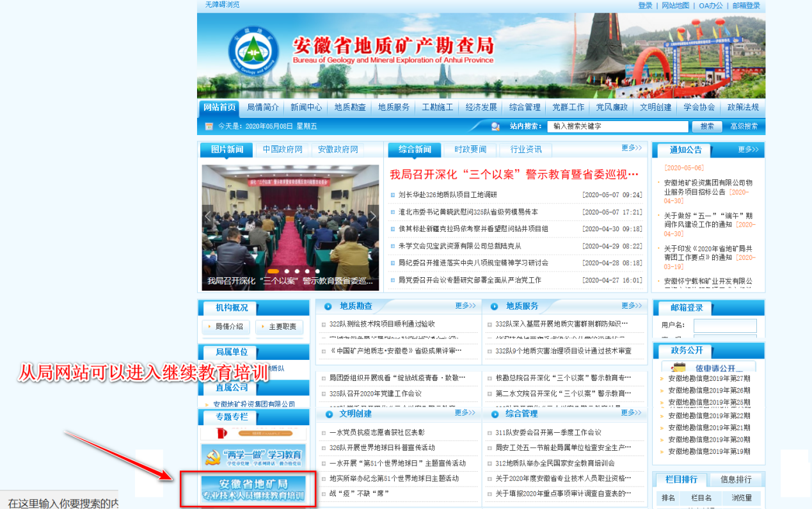812x509 pixels.
Task: Open the 党风廉政 navigation item
Action: [x=612, y=108]
